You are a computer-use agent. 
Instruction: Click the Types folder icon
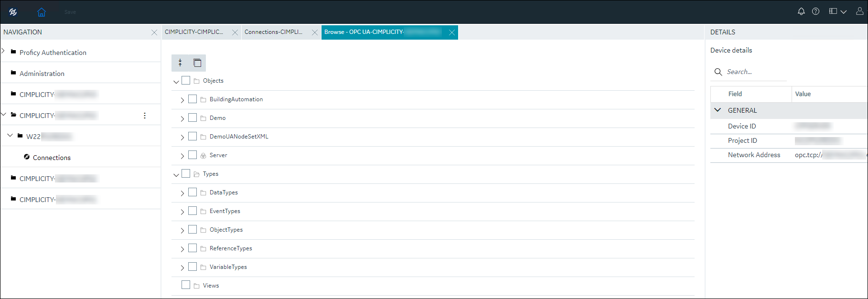pos(196,174)
